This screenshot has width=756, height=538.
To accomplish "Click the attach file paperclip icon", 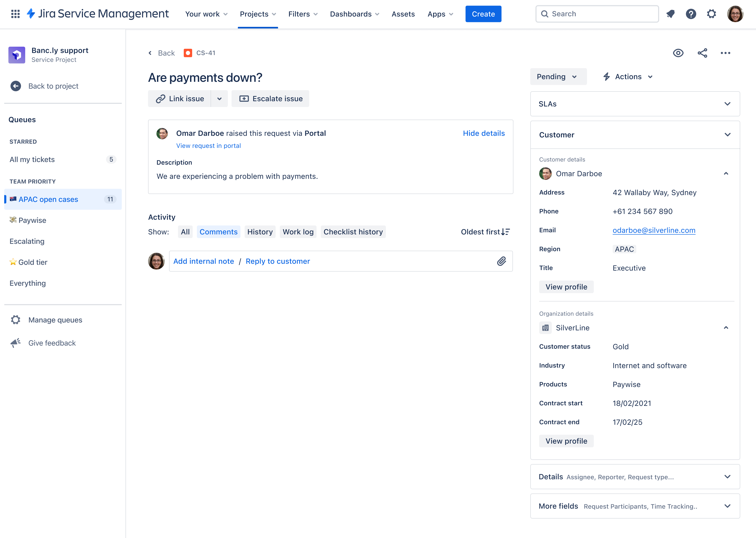I will [501, 261].
